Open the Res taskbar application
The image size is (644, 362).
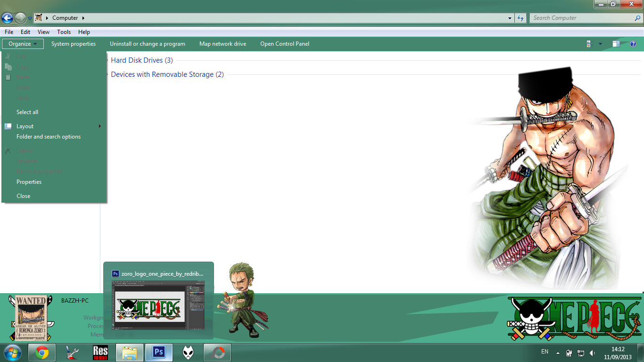(100, 353)
